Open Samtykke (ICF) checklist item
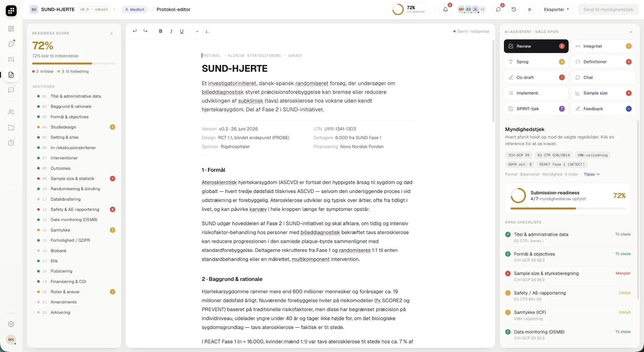The height and width of the screenshot is (352, 644). tap(568, 315)
